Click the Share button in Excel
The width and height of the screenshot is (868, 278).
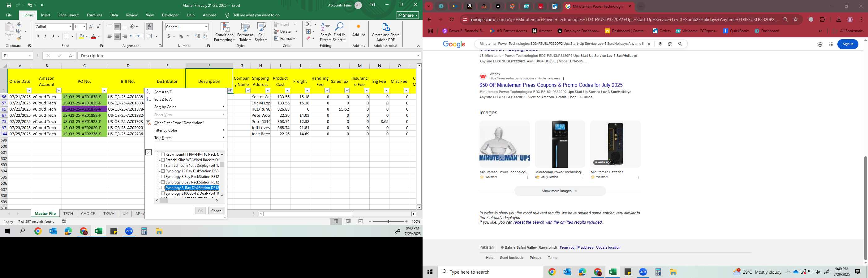(x=408, y=15)
